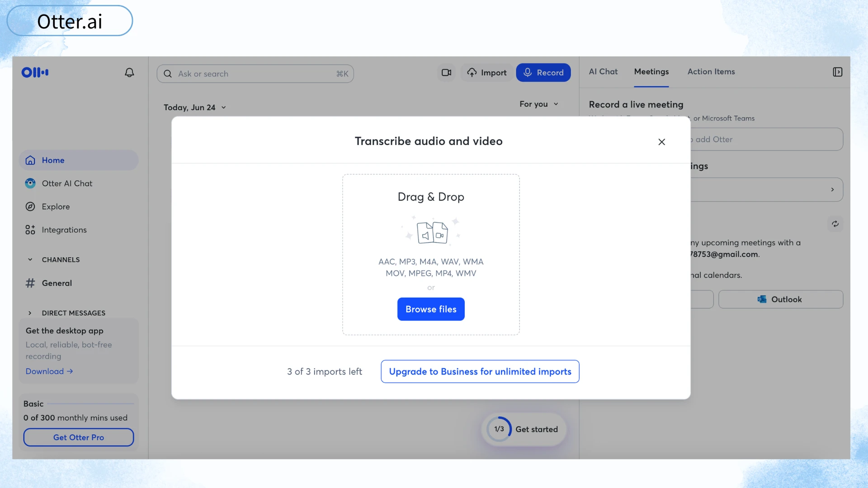Click the Outlook logo icon

(762, 299)
